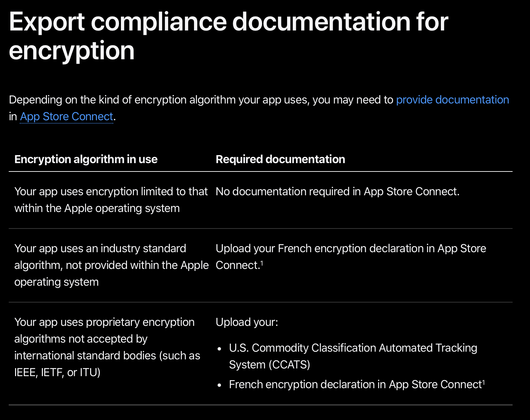This screenshot has width=530, height=420.
Task: Click the 'U.S. Commodity Classification Automated Tracking System' bullet
Action: click(353, 356)
